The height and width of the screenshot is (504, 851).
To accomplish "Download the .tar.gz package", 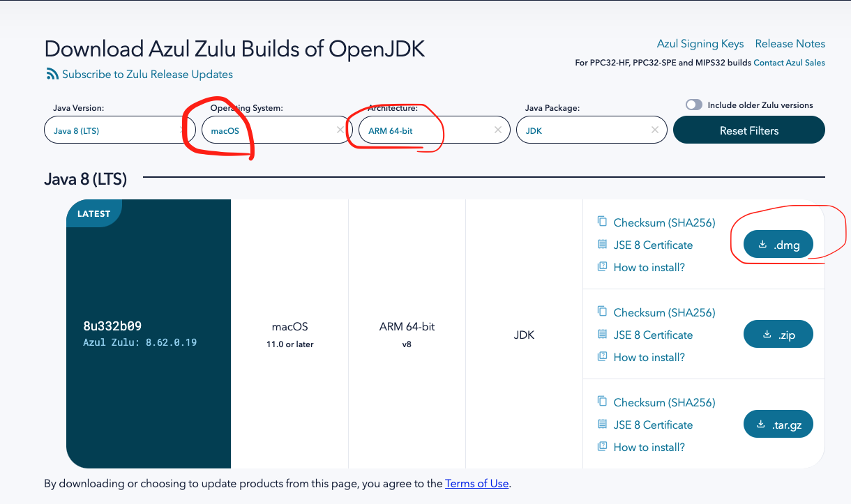I will (x=778, y=425).
